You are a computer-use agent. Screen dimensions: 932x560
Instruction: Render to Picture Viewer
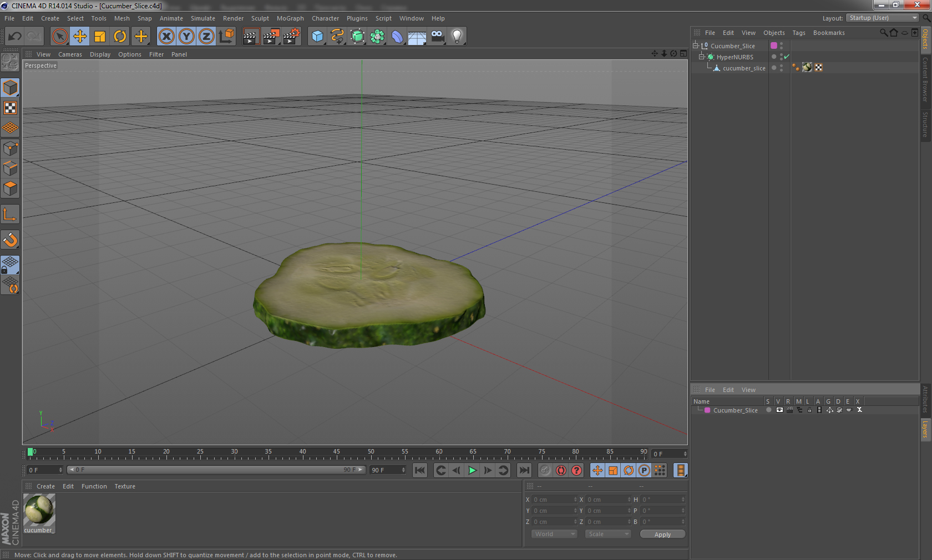(271, 37)
